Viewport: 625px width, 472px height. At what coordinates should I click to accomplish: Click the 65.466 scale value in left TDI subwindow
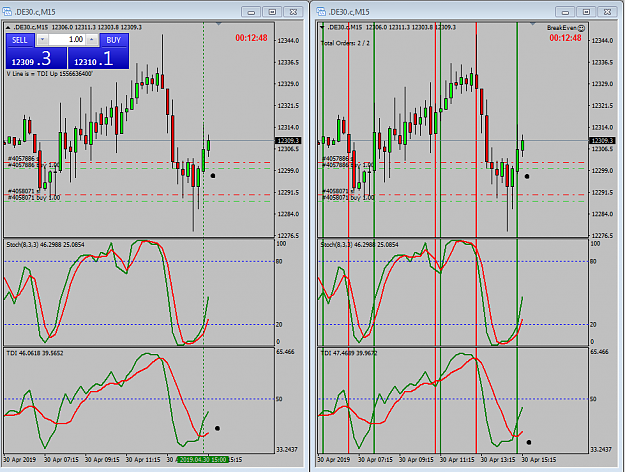point(285,352)
